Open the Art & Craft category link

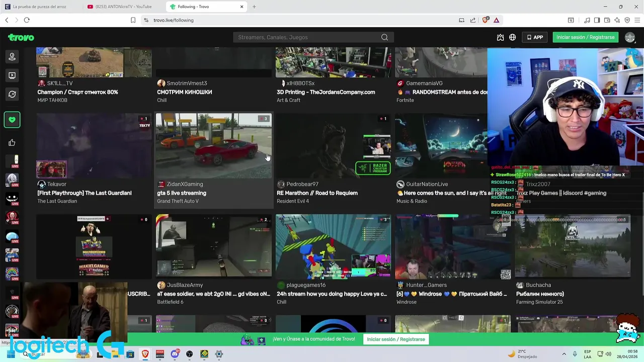[288, 100]
